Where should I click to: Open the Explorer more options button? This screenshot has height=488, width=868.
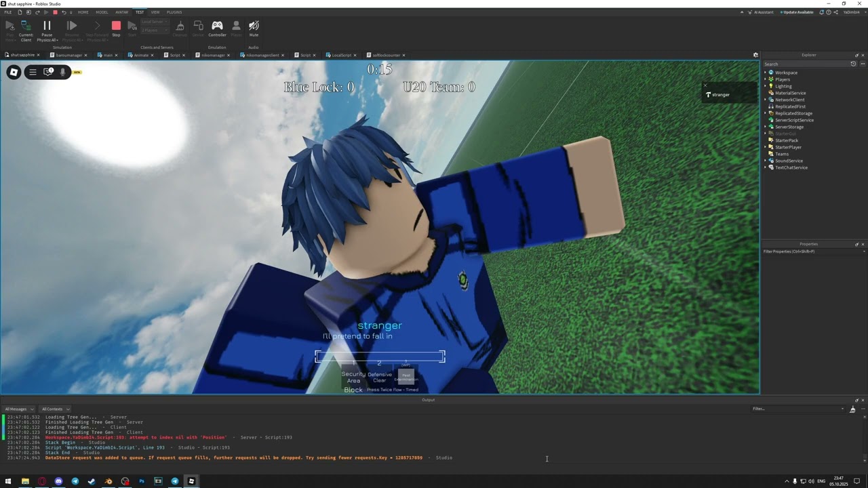862,64
